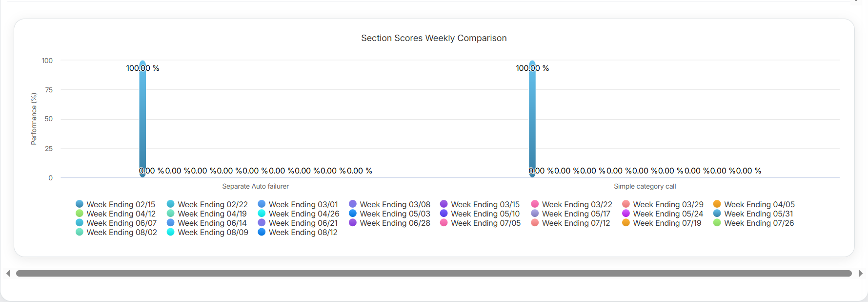Click the Week Ending 06/28 purple legend dot
Image resolution: width=868 pixels, height=302 pixels.
pos(353,223)
